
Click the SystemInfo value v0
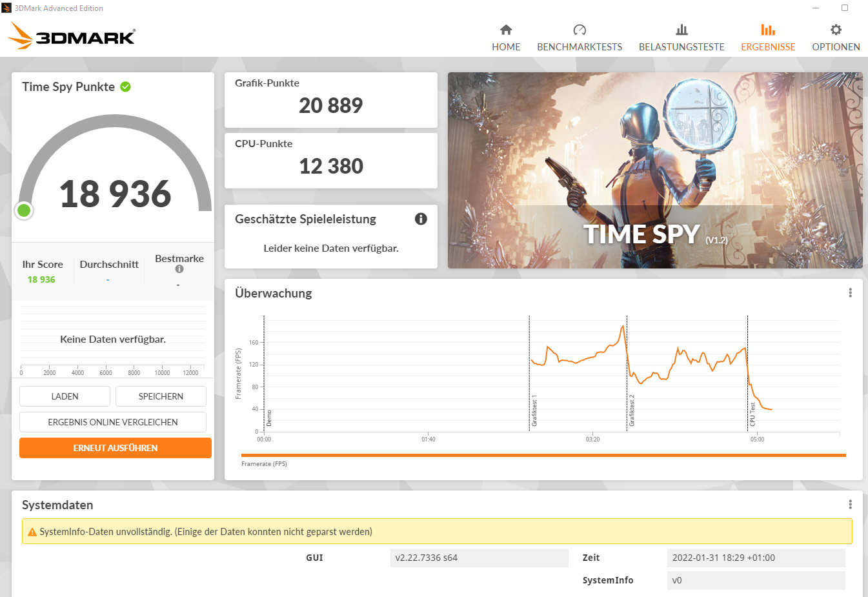coord(756,580)
